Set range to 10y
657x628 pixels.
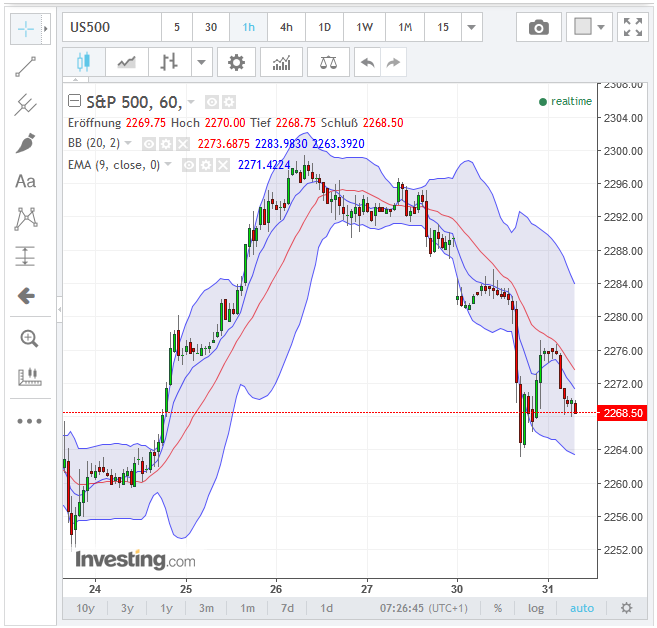tap(85, 608)
